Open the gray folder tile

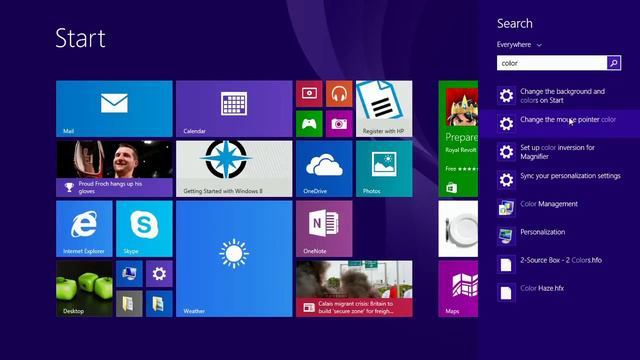point(129,304)
